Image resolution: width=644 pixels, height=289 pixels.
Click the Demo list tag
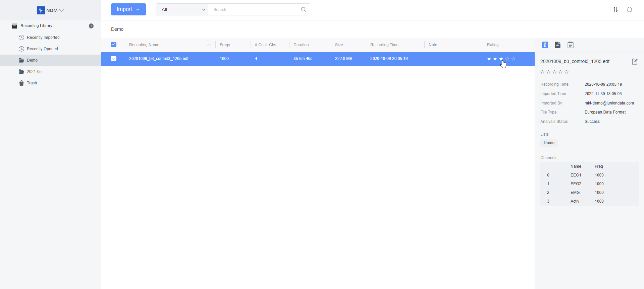[549, 143]
